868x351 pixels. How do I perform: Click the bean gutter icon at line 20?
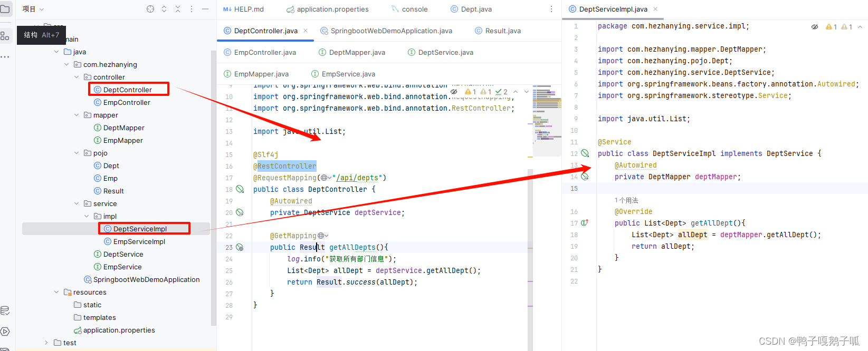pos(240,212)
